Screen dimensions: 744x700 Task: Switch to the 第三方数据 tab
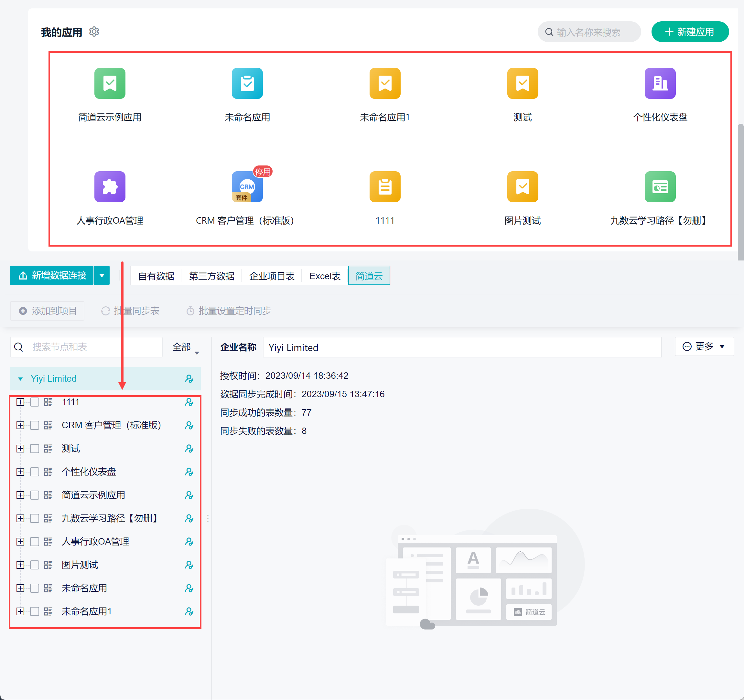click(211, 276)
